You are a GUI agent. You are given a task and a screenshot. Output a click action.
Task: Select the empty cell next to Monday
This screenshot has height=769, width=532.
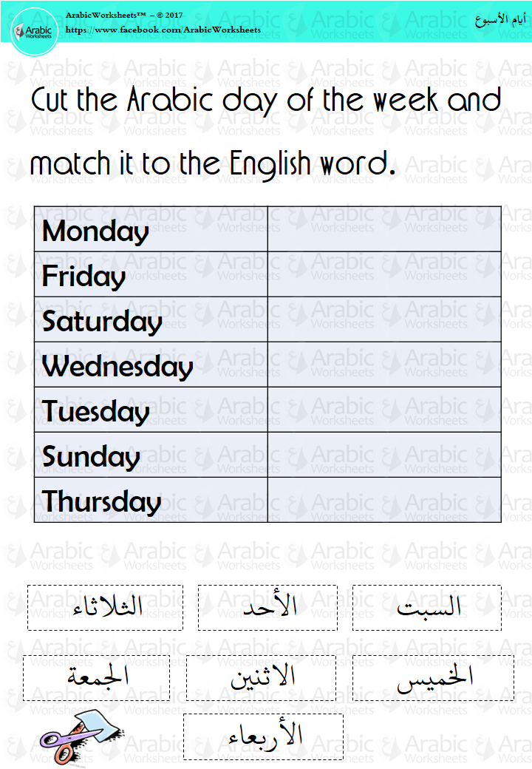tap(384, 229)
